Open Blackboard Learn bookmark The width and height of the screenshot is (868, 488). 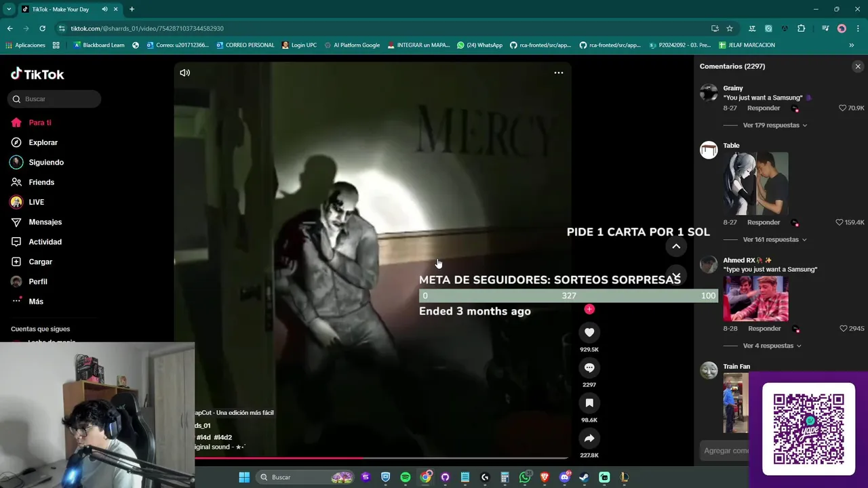pos(99,45)
